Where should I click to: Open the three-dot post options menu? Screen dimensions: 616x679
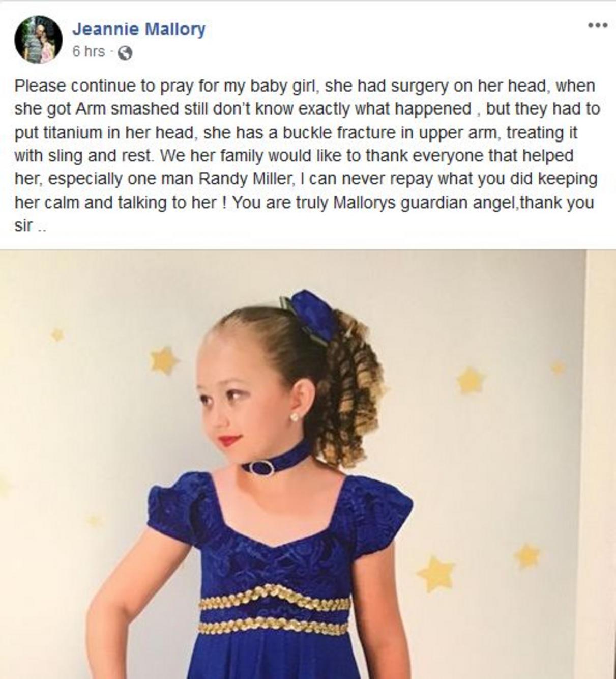click(x=597, y=25)
